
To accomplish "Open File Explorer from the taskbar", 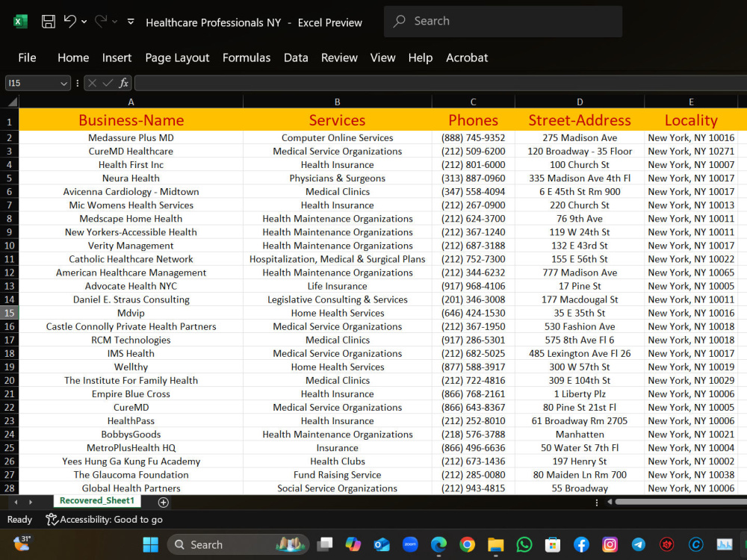I will (x=495, y=544).
